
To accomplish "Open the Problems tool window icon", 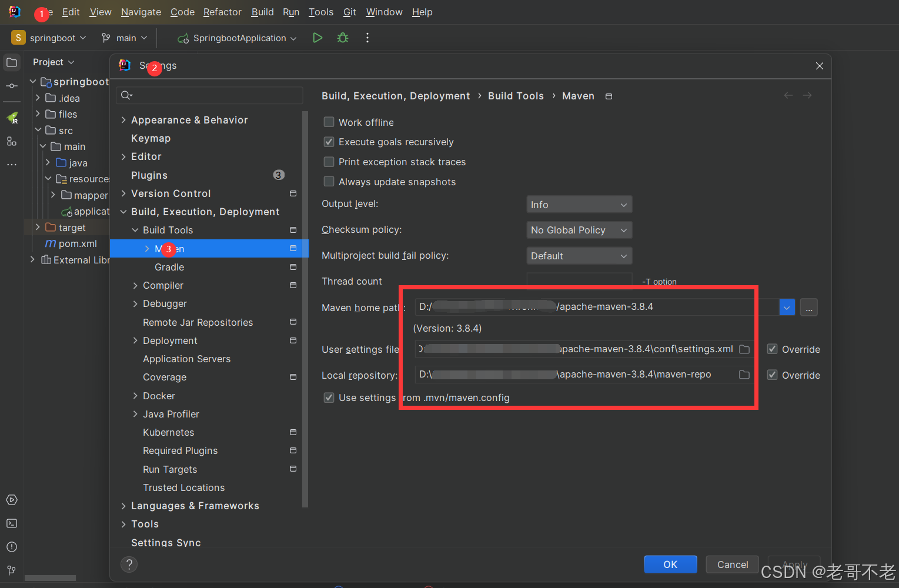I will click(x=12, y=547).
